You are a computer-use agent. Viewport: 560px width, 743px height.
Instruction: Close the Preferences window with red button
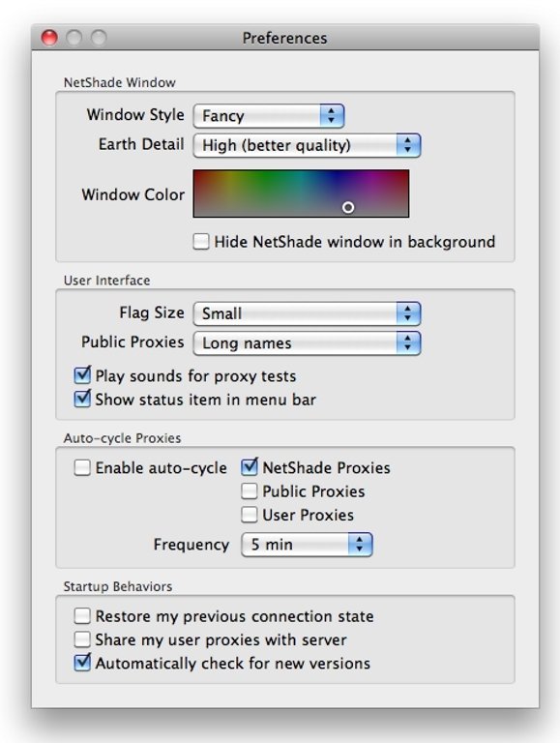49,38
